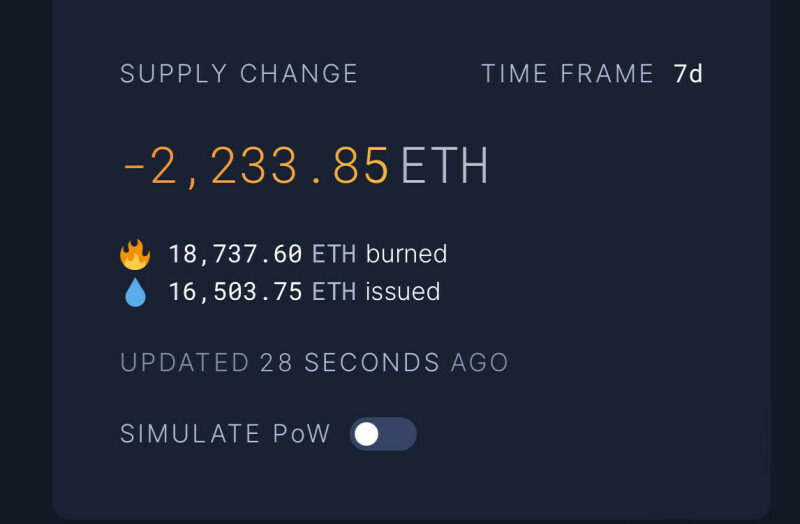This screenshot has height=524, width=800.
Task: Click the word "issued"
Action: coord(403,292)
